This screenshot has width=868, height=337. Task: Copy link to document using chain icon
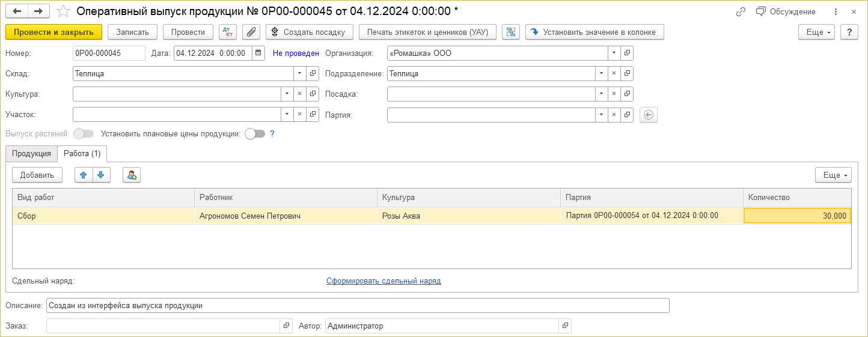(x=741, y=11)
